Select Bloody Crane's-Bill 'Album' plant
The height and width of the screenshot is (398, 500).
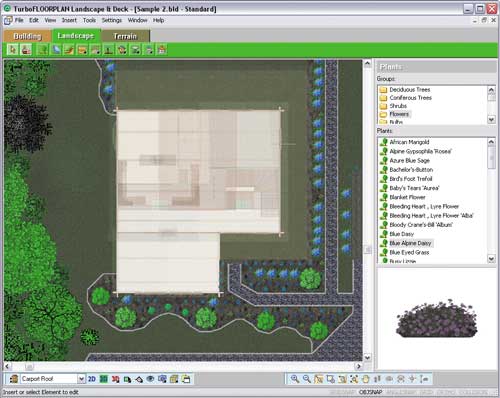pos(421,225)
